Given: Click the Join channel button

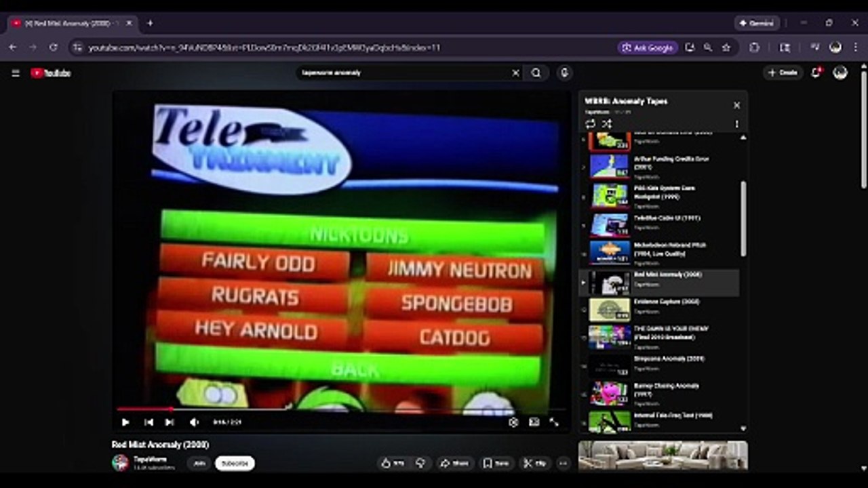Looking at the screenshot, I should pos(199,464).
